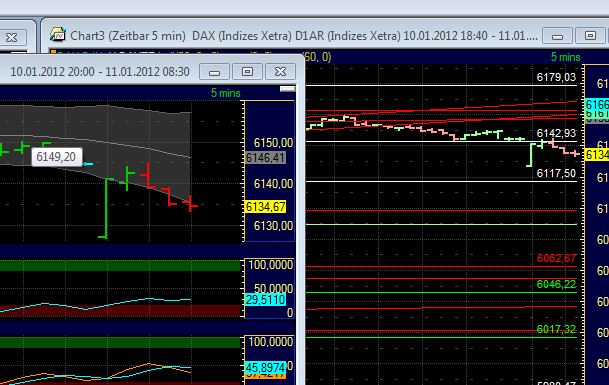Click 100,0000 on the lower indicator scale
Screen dimensions: 609x385
[271, 342]
